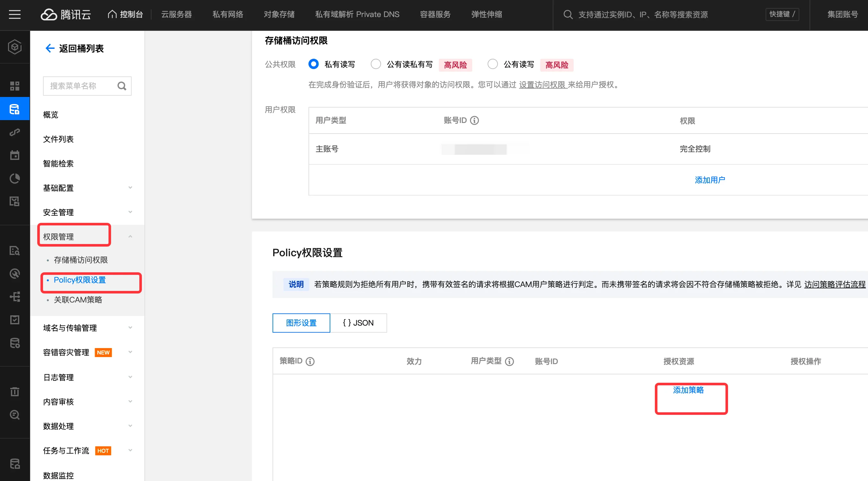Switch to the JSON tab
Viewport: 868px width, 481px height.
(x=358, y=323)
